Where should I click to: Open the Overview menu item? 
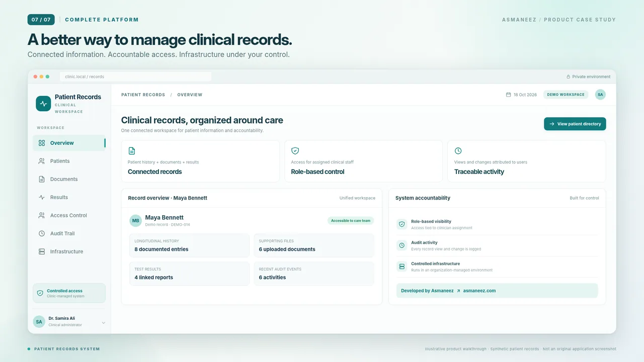(x=69, y=143)
